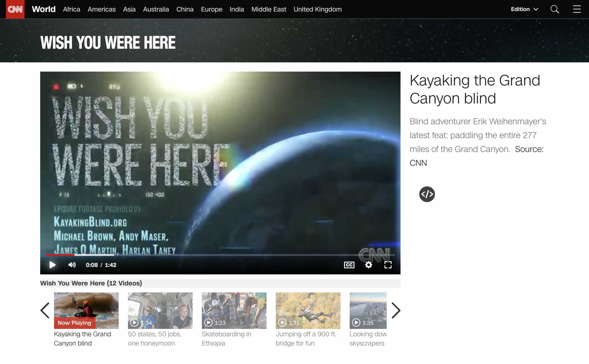The width and height of the screenshot is (589, 364).
Task: Open 'Jumping off a 900 ft. bridge' title
Action: point(306,339)
